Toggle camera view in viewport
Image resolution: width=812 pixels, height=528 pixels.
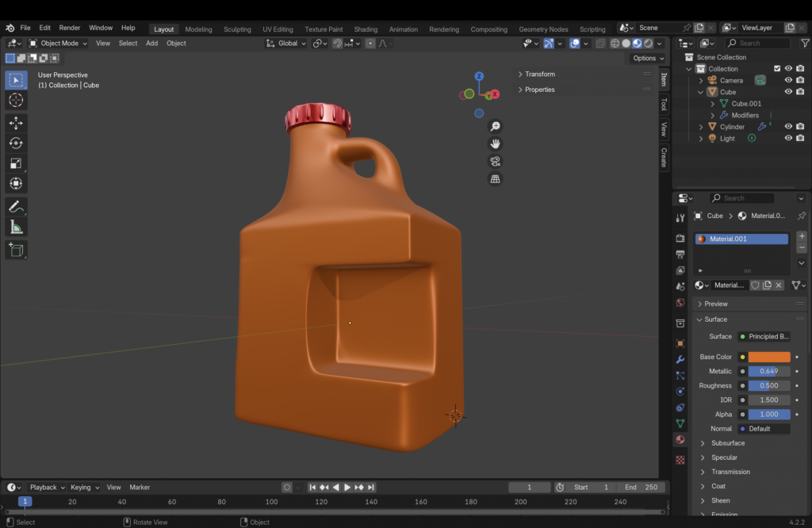tap(495, 161)
